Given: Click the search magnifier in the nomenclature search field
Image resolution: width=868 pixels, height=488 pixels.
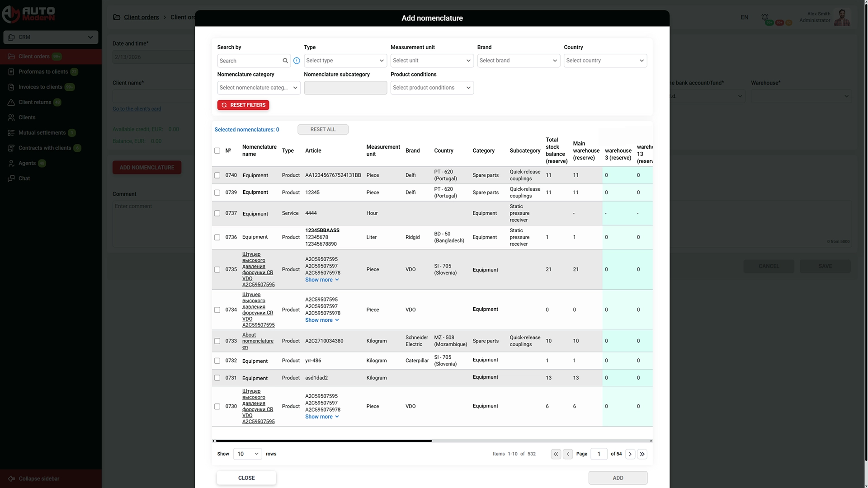Looking at the screenshot, I should coord(285,61).
